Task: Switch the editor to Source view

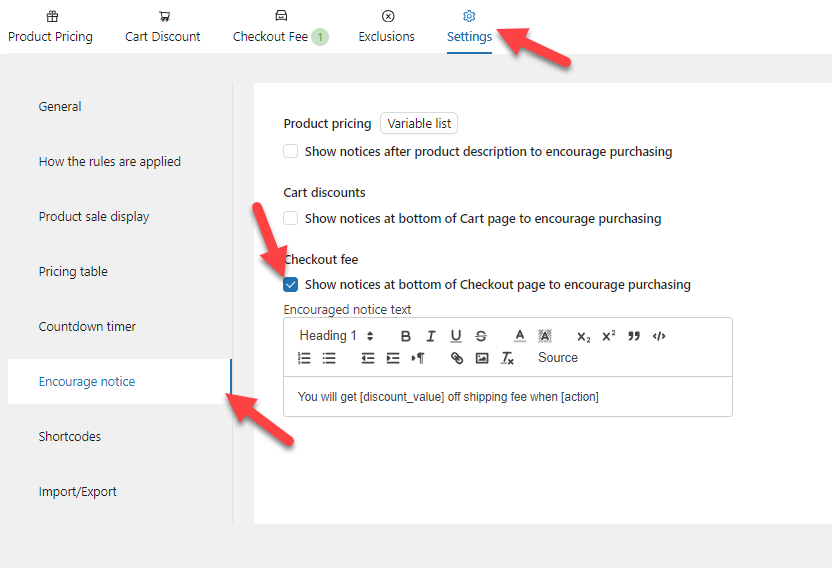Action: 558,358
